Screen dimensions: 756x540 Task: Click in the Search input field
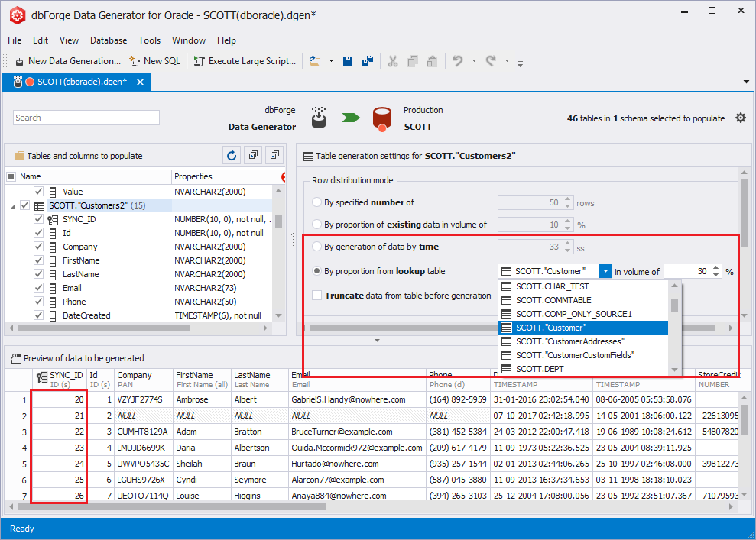click(86, 118)
